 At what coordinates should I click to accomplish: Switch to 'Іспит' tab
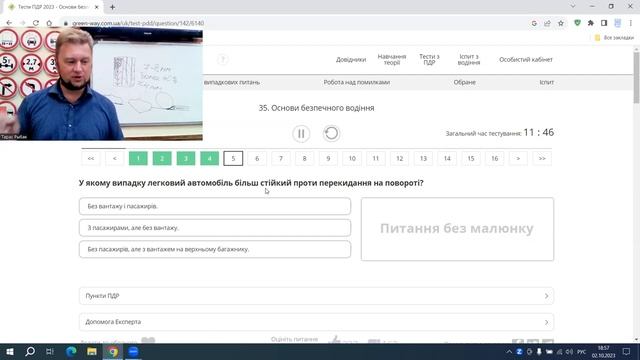(547, 82)
